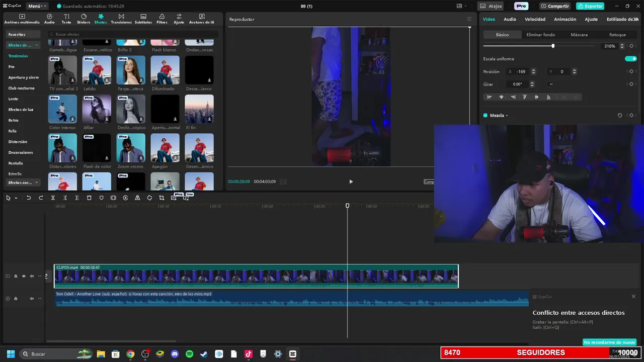Open the Menú dropdown
The image size is (644, 362).
click(x=37, y=6)
